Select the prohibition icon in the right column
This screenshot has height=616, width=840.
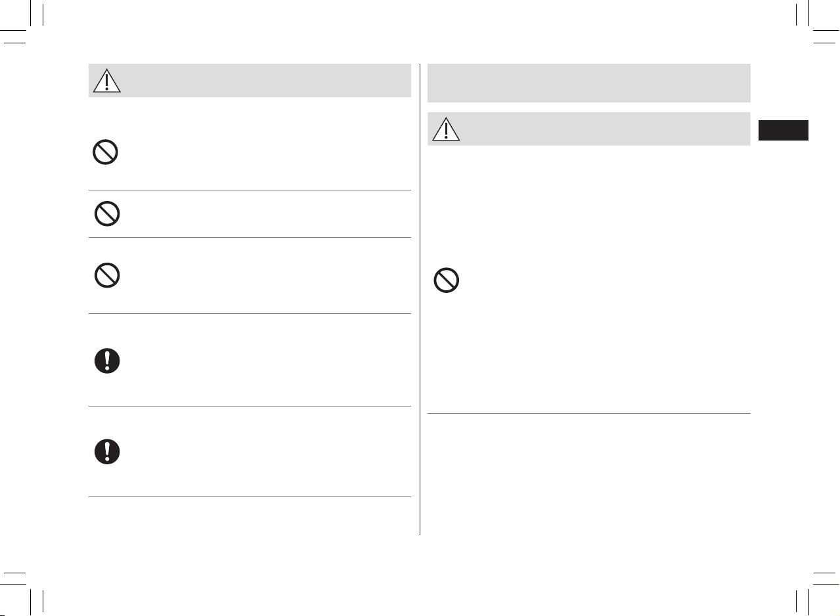tap(446, 281)
